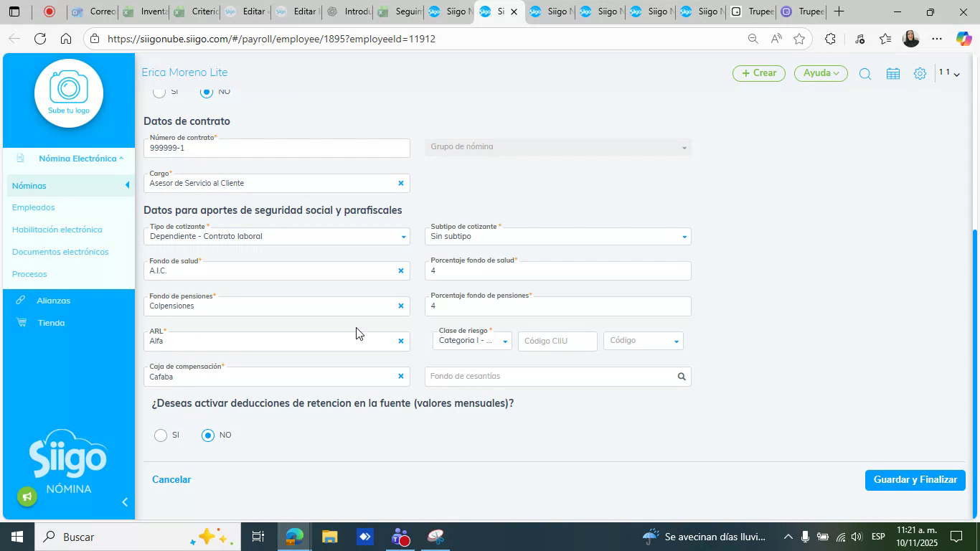Screen dimensions: 980x551
Task: Clear the Cargo field with its X
Action: [401, 184]
